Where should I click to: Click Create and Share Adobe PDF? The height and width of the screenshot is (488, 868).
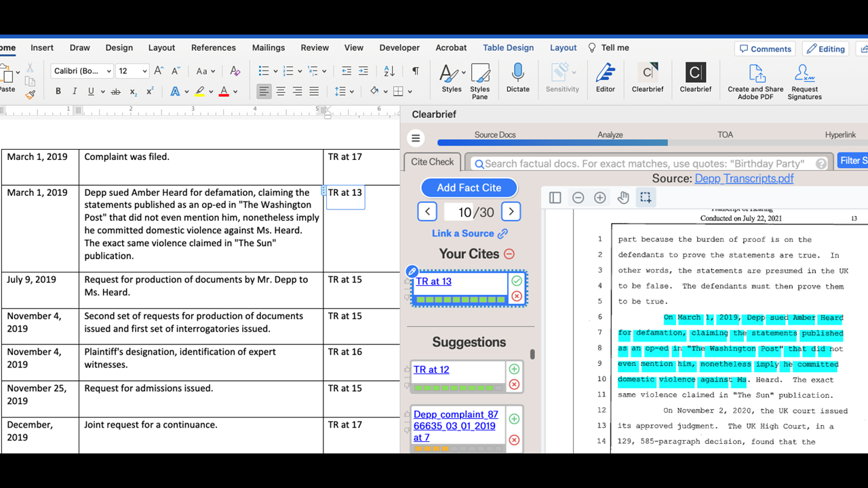point(755,82)
